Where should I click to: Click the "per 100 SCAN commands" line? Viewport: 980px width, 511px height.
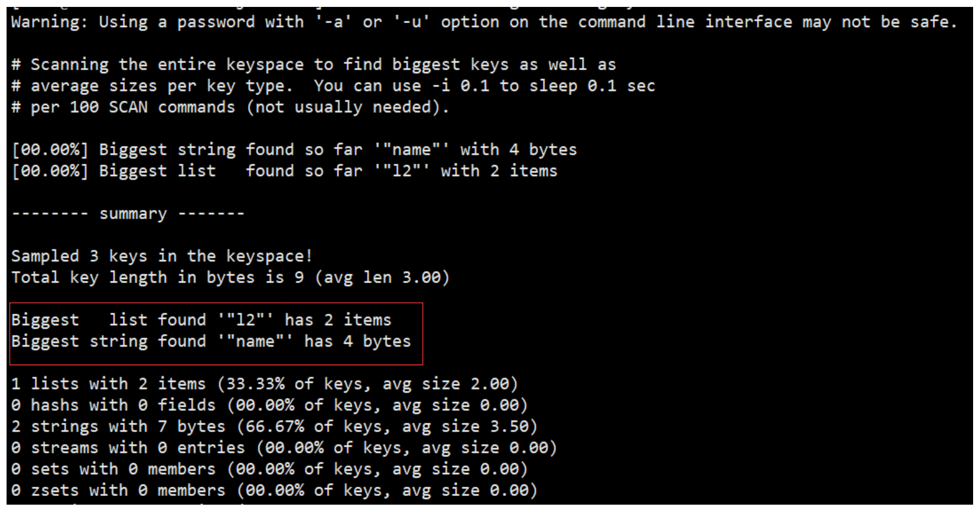point(230,107)
